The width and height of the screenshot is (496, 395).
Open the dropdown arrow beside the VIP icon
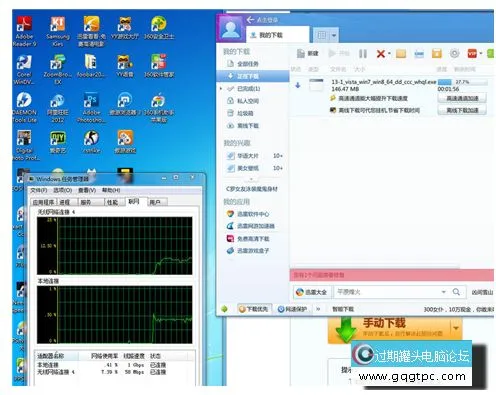[x=481, y=53]
